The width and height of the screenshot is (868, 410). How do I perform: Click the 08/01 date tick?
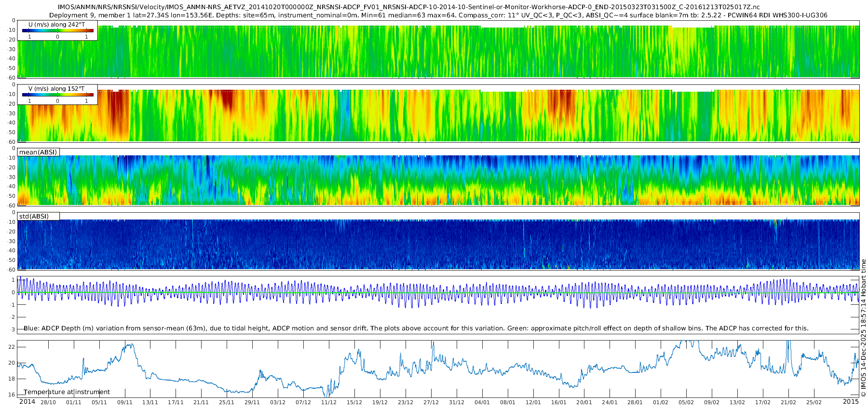pos(508,402)
